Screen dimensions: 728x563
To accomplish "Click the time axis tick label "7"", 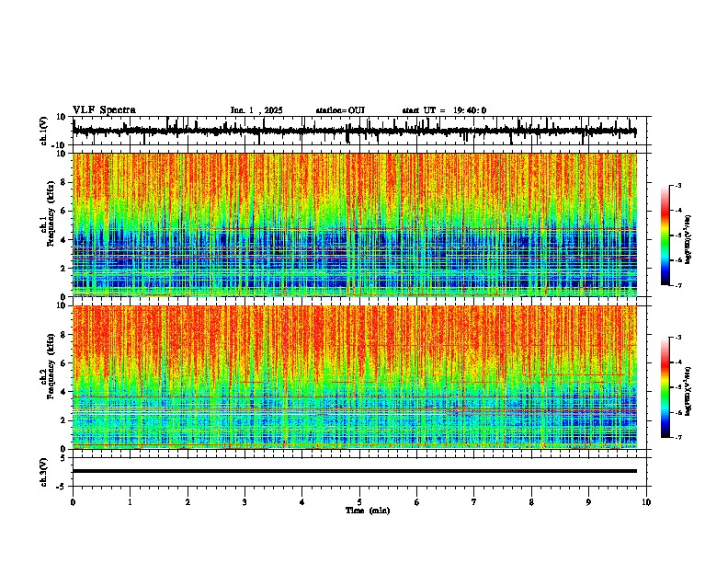I will tap(474, 502).
